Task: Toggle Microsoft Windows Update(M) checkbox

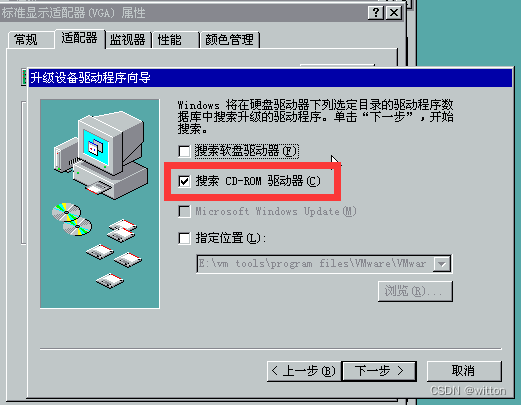Action: (184, 211)
